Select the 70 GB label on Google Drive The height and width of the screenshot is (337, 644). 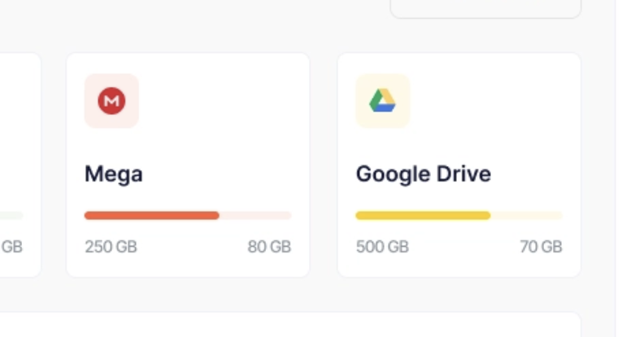click(541, 247)
